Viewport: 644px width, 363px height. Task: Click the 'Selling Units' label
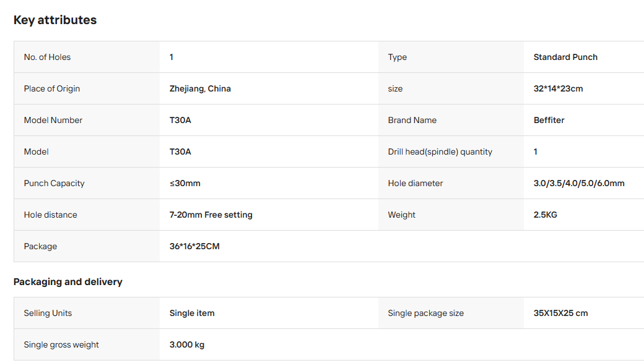pos(48,314)
